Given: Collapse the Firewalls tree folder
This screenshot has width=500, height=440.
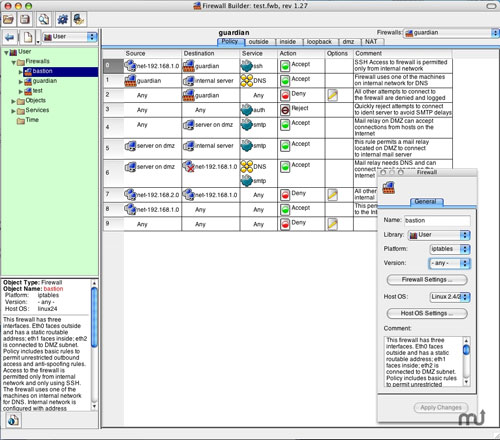Looking at the screenshot, I should click(14, 62).
